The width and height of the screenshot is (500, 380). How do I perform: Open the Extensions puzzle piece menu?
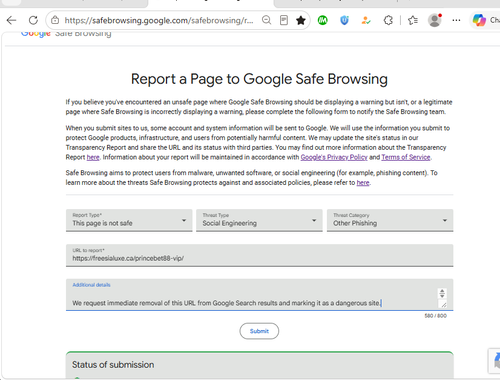point(388,20)
